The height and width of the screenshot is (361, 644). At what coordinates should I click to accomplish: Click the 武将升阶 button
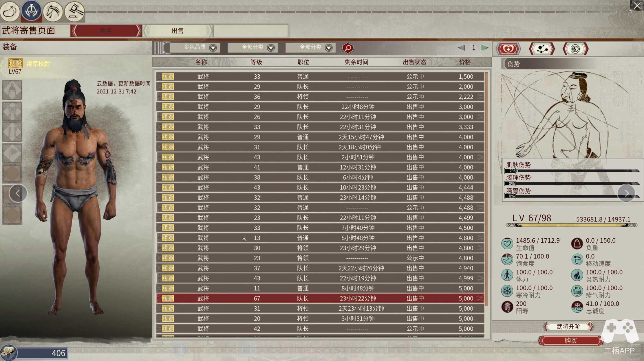pos(568,327)
